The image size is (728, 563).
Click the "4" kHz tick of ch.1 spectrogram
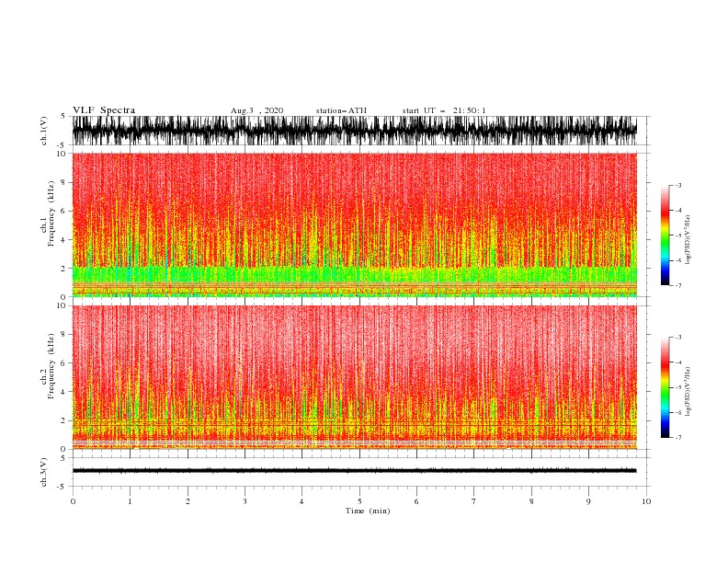(64, 240)
